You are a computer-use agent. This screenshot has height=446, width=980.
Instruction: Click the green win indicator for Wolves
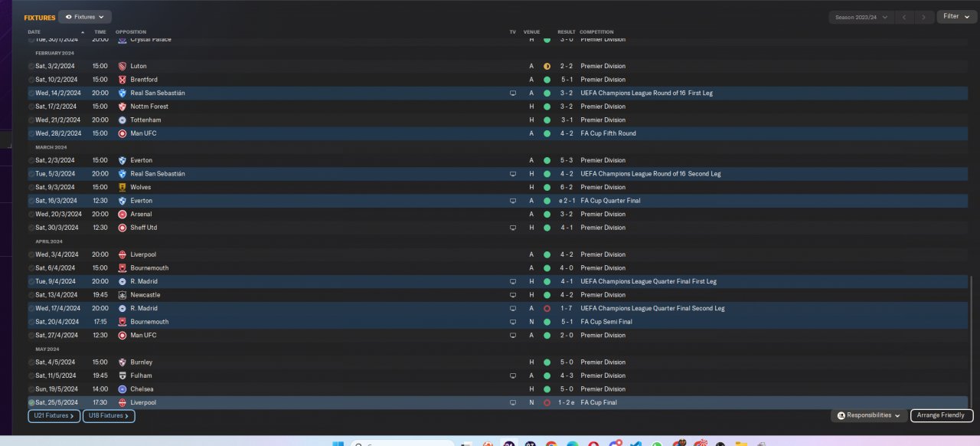click(x=547, y=187)
